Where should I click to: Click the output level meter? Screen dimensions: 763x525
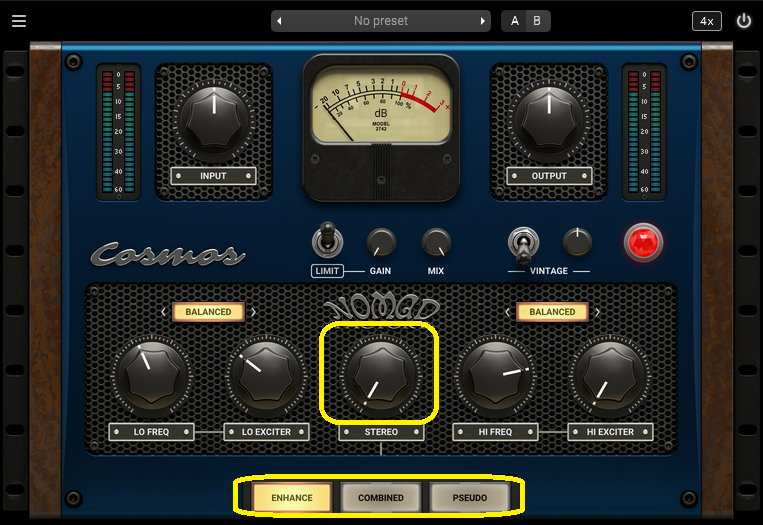pos(644,132)
